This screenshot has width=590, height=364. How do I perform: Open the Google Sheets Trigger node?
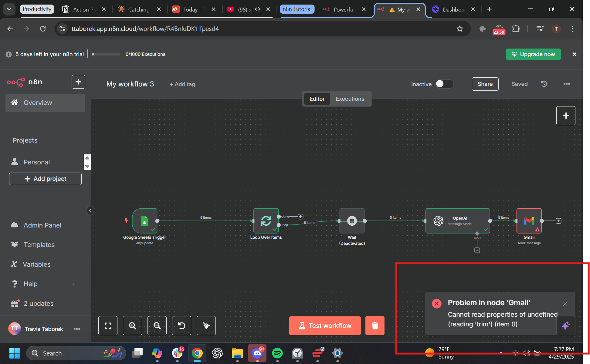[x=144, y=221]
